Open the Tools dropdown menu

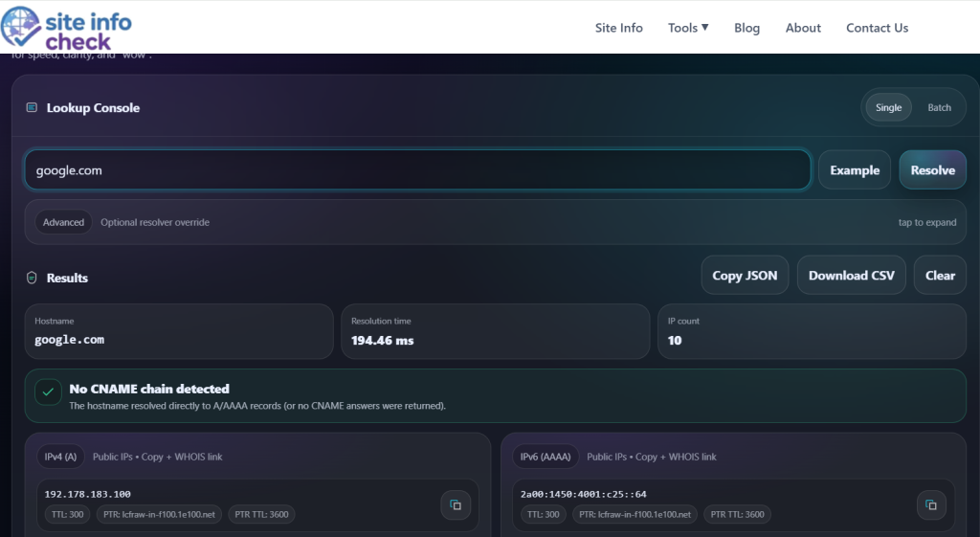click(x=687, y=28)
